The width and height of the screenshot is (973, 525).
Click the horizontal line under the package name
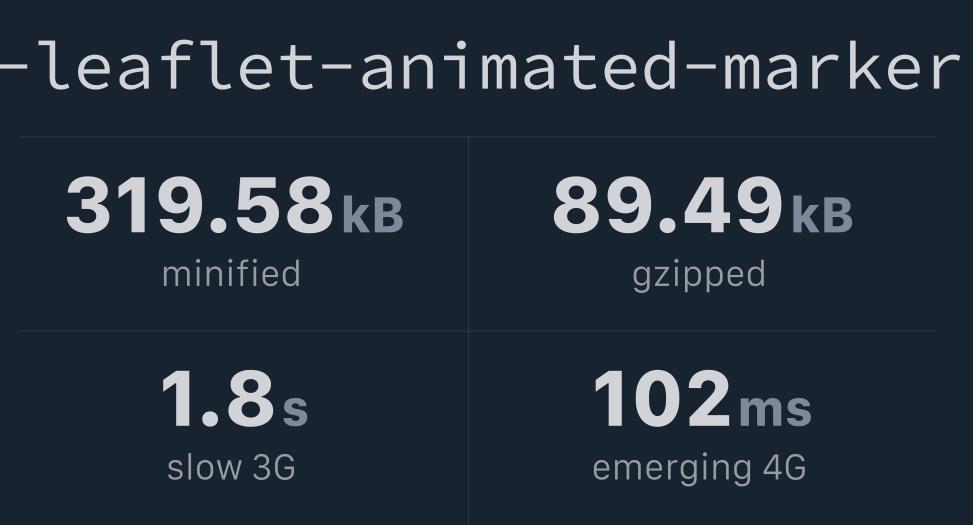click(477, 137)
